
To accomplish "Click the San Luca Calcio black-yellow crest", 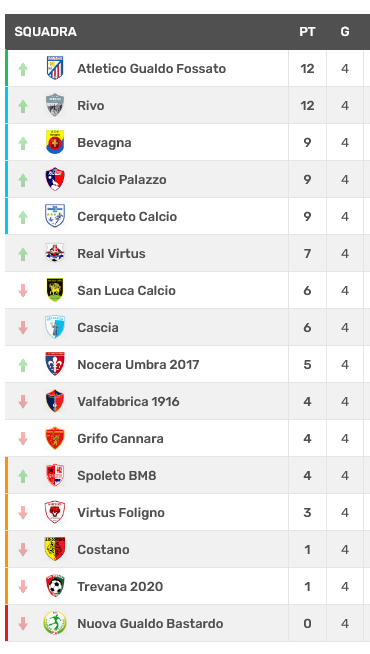I will point(55,290).
